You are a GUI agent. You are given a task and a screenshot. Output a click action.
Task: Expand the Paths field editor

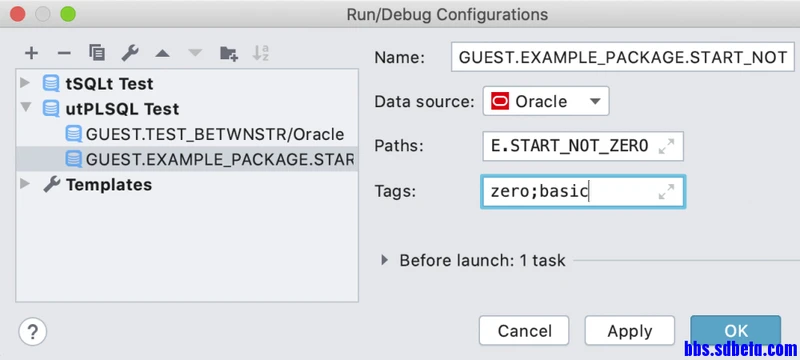click(x=666, y=146)
